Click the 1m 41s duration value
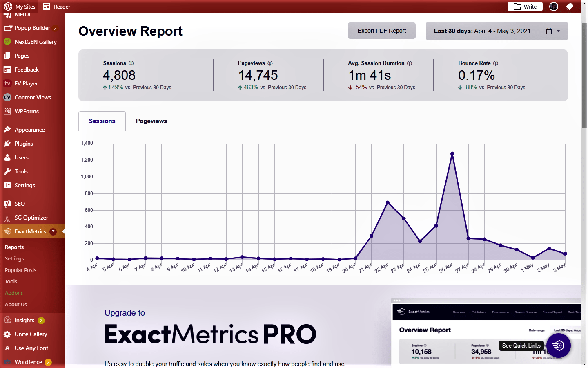The width and height of the screenshot is (588, 368). point(370,75)
